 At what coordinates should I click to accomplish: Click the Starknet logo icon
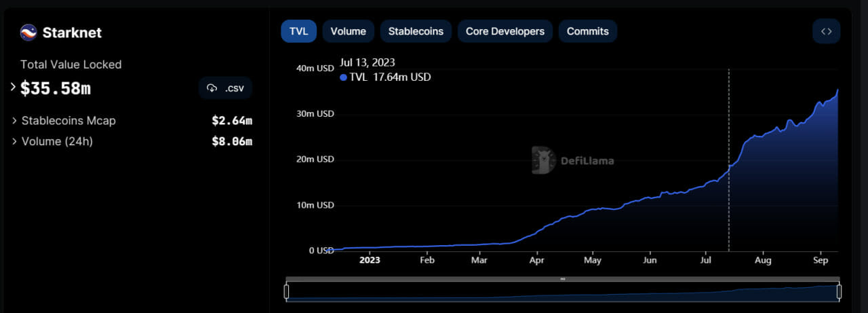tap(28, 33)
